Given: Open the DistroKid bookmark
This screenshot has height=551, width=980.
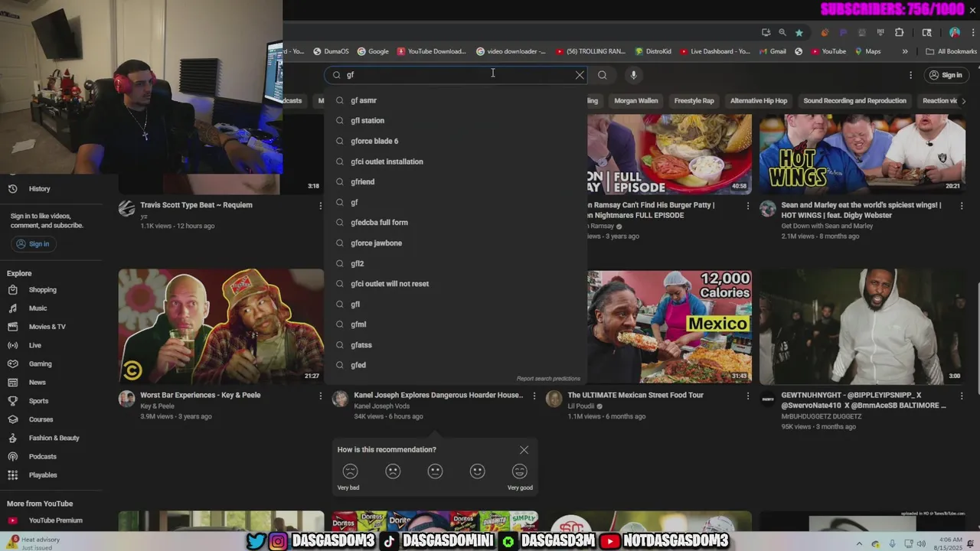Looking at the screenshot, I should [x=653, y=51].
